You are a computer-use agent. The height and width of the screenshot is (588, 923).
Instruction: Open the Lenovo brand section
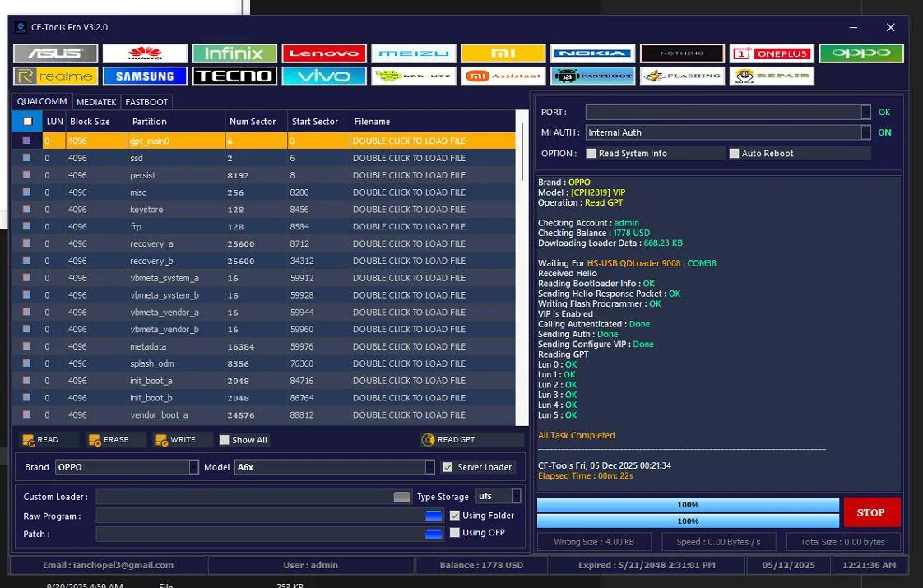click(324, 53)
